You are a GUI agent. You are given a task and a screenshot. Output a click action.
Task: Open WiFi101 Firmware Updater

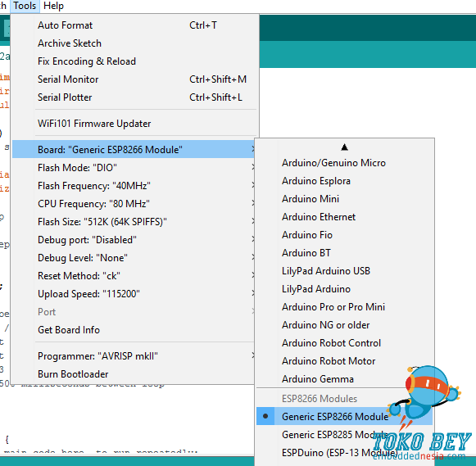pyautogui.click(x=135, y=124)
